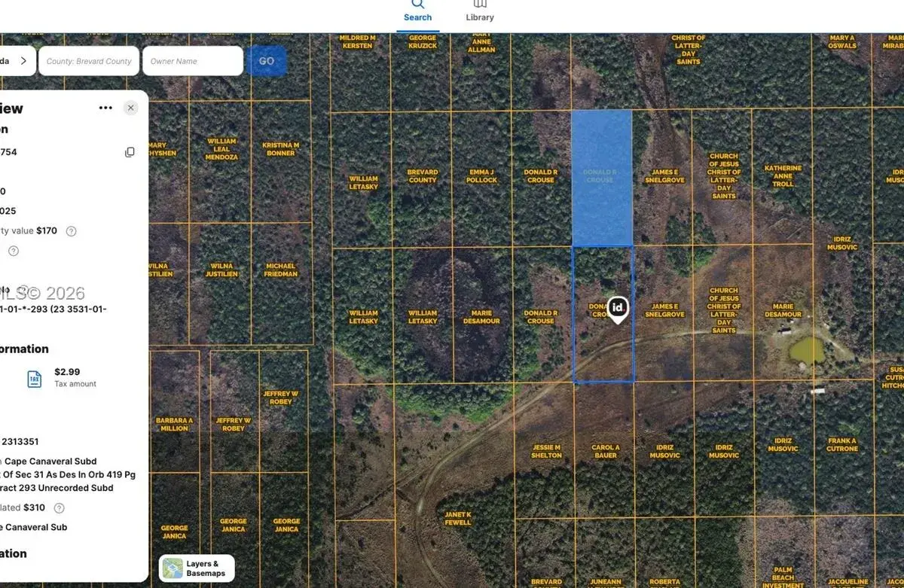The height and width of the screenshot is (588, 904).
Task: Click the Michael Friedman parcel
Action: [x=281, y=270]
